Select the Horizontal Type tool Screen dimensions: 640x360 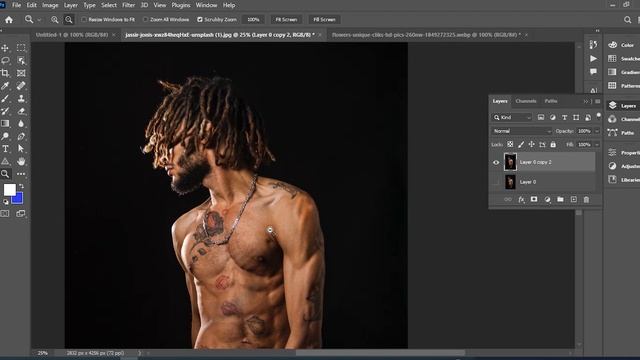(x=5, y=149)
